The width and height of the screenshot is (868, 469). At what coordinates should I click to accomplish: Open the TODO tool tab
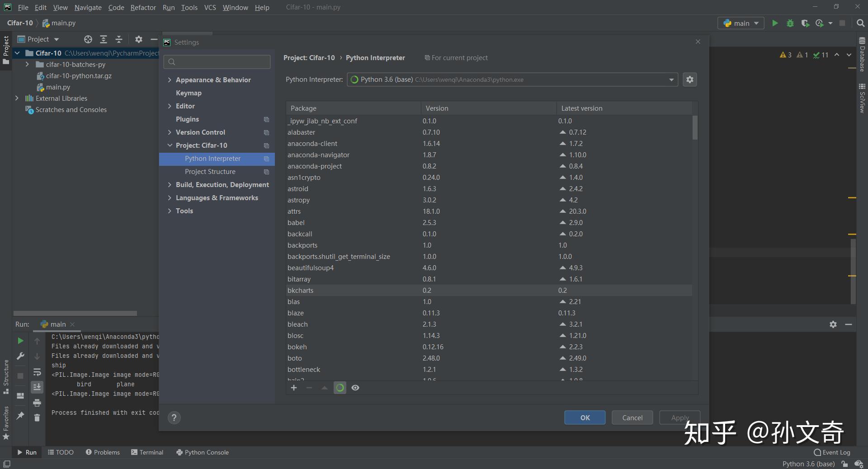(61, 452)
